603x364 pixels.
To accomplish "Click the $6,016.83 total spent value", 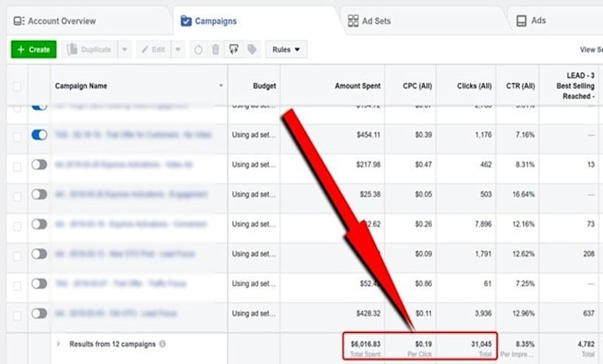I will [365, 344].
